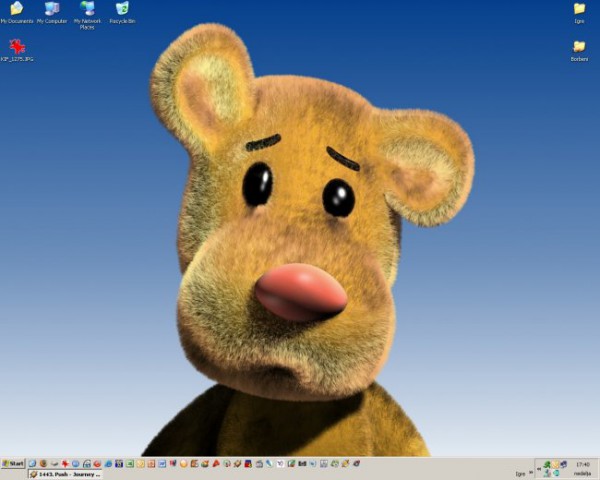The height and width of the screenshot is (480, 600).
Task: Launch the green Excel icon in Quick Launch
Action: [129, 464]
